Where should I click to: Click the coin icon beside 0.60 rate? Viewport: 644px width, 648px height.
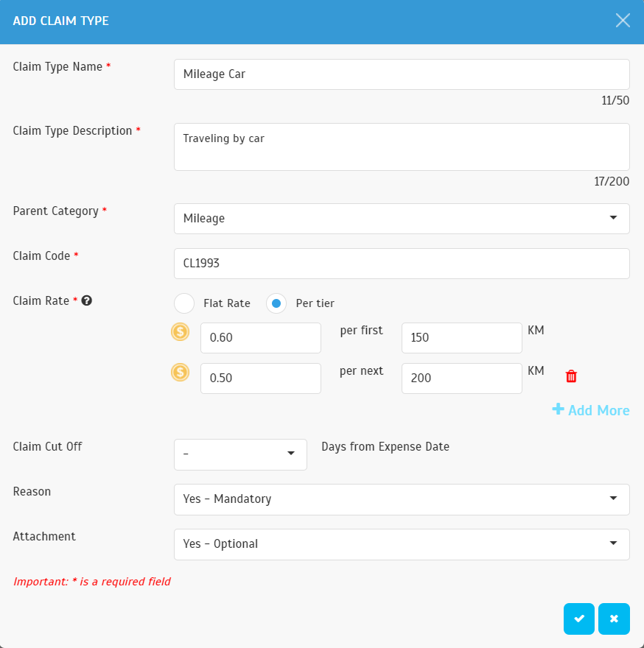pos(181,332)
